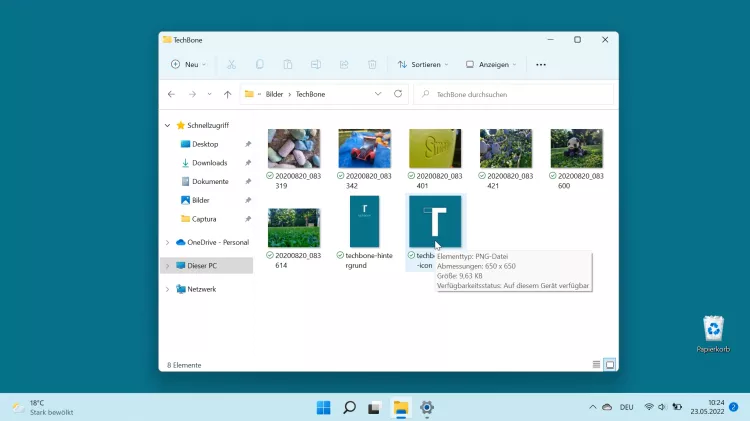Select the techbone-icon PNG thumbnail
Image resolution: width=750 pixels, height=421 pixels.
pos(435,222)
